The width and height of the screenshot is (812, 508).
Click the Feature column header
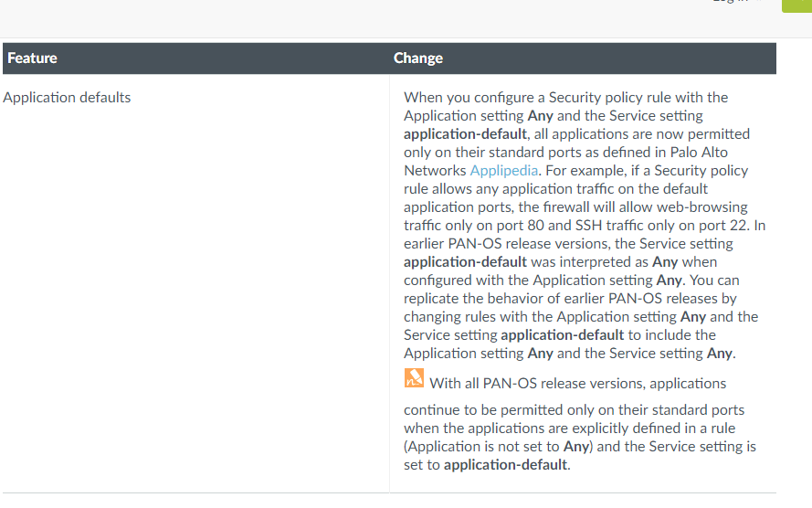coord(32,58)
